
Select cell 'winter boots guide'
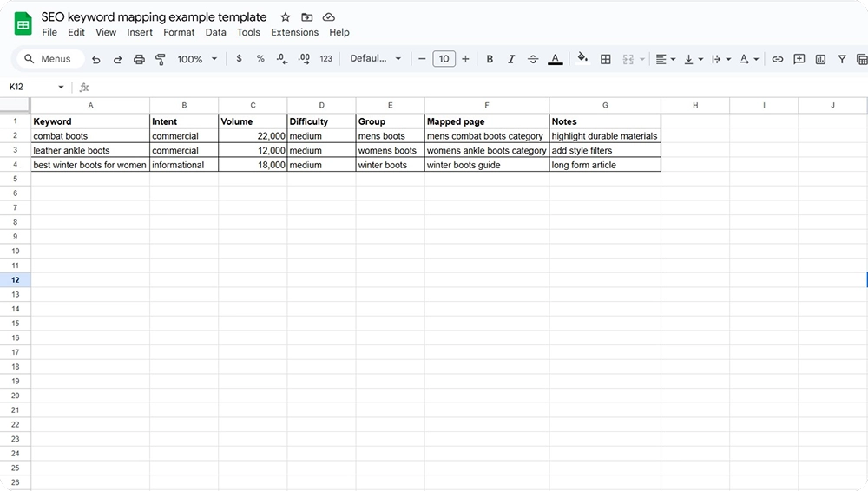(487, 165)
